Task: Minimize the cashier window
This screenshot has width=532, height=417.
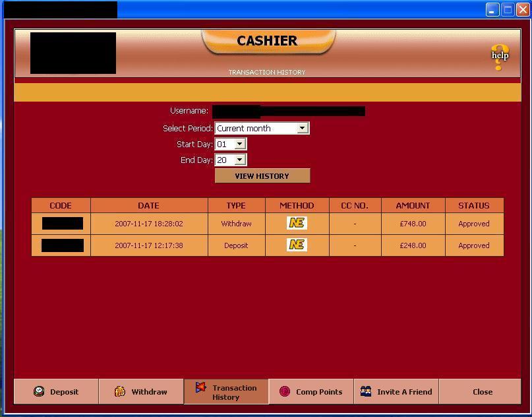Action: [492, 9]
